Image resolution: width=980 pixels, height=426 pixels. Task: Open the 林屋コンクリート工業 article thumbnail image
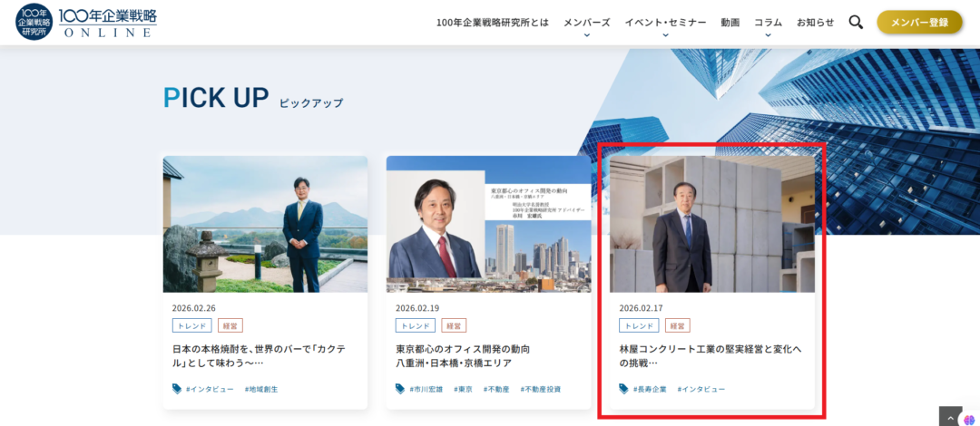(711, 224)
